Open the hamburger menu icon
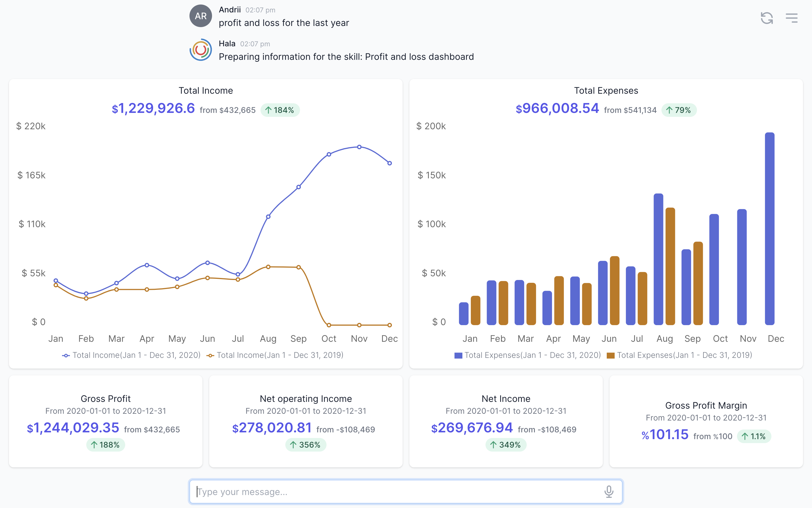 pos(791,18)
